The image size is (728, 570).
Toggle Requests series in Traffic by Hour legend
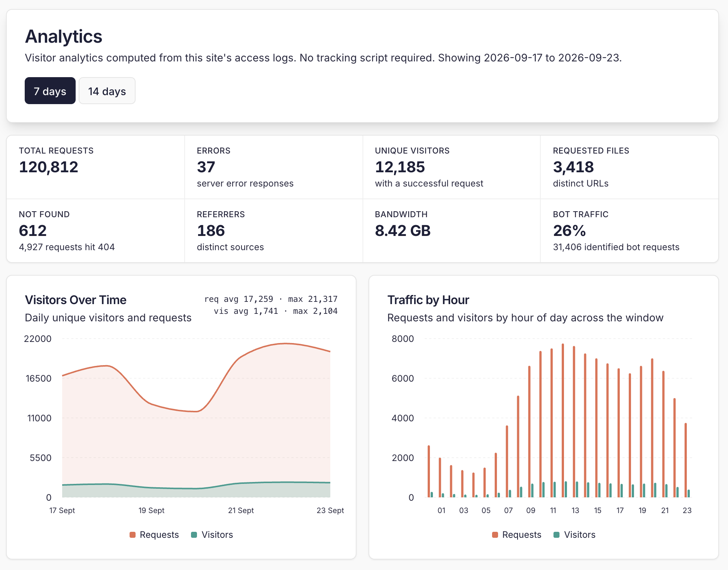point(517,534)
